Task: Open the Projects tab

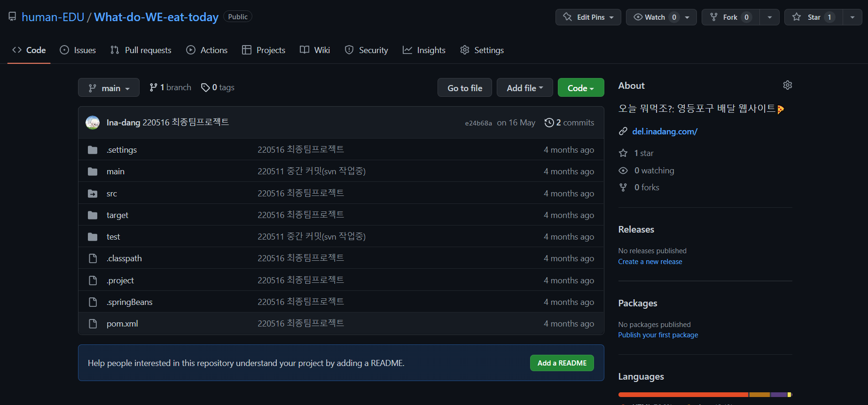Action: [x=264, y=50]
